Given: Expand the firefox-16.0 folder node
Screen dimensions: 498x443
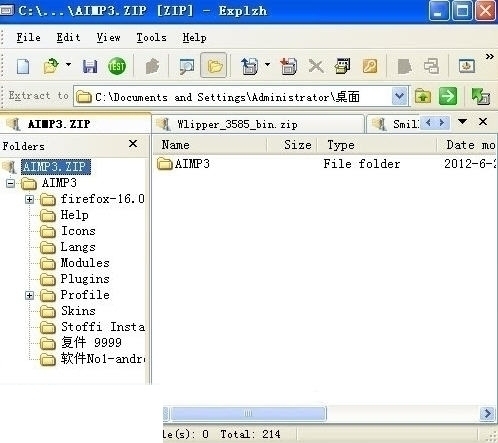Looking at the screenshot, I should tap(30, 199).
